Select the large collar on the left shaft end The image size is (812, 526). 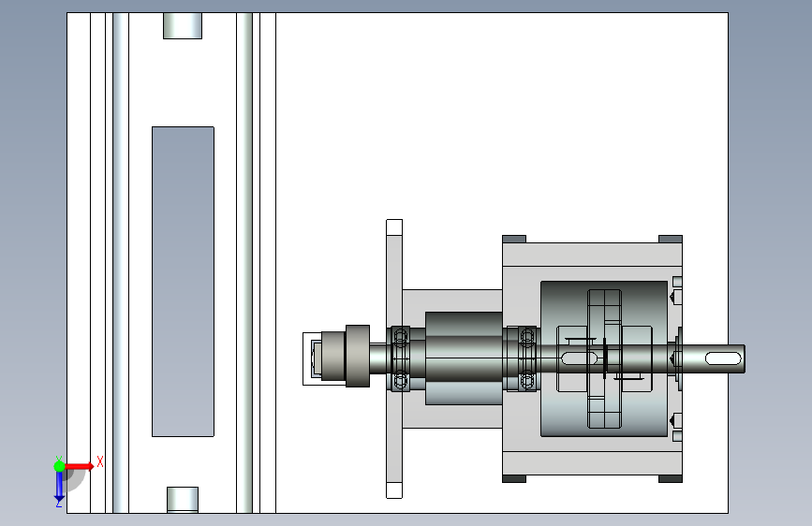coord(358,357)
